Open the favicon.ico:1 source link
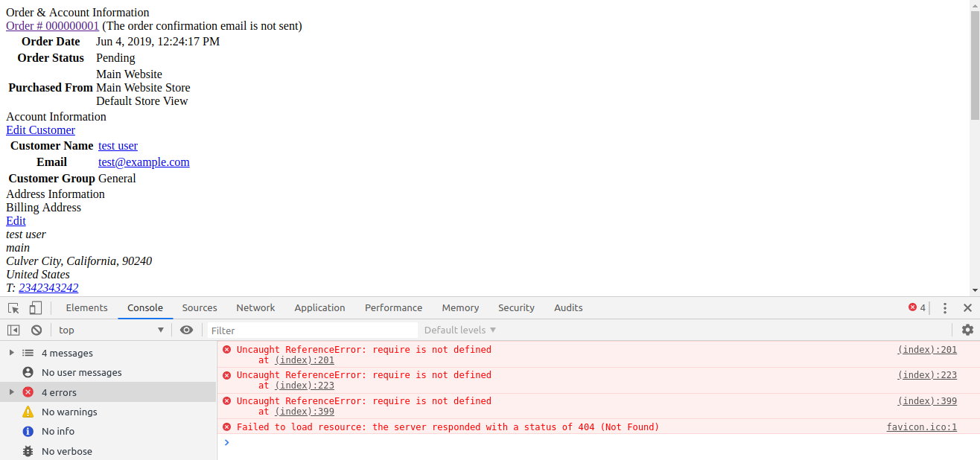 click(x=922, y=427)
